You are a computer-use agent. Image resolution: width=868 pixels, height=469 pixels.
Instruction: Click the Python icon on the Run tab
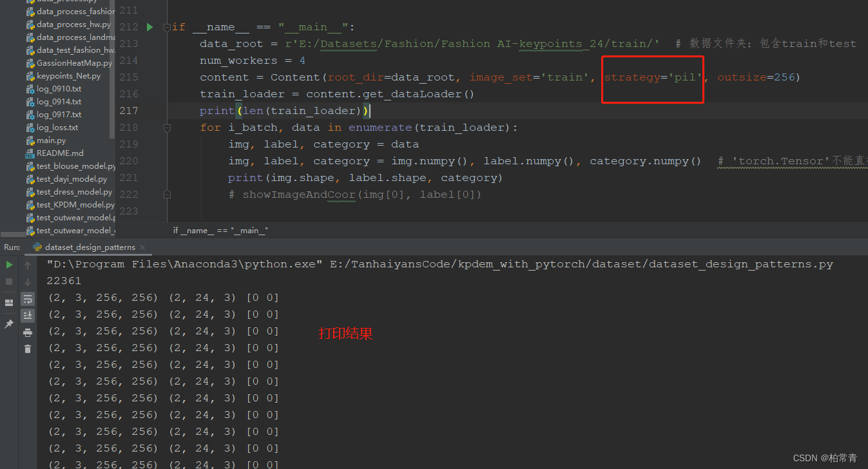click(x=37, y=247)
